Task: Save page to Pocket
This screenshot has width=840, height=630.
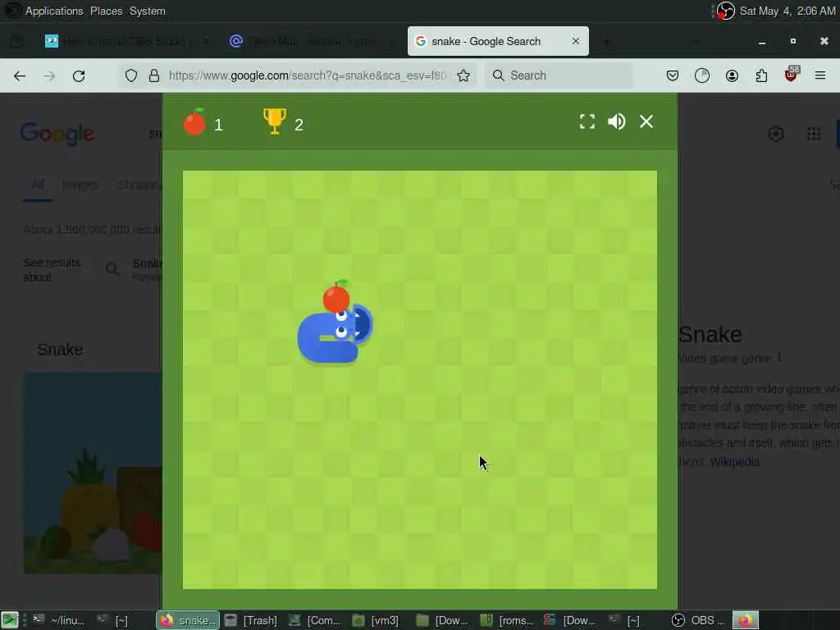Action: tap(673, 75)
